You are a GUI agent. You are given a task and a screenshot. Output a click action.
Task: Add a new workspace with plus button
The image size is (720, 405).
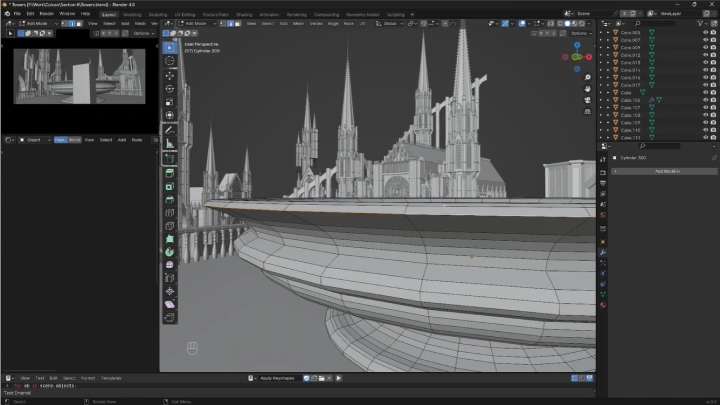[412, 15]
